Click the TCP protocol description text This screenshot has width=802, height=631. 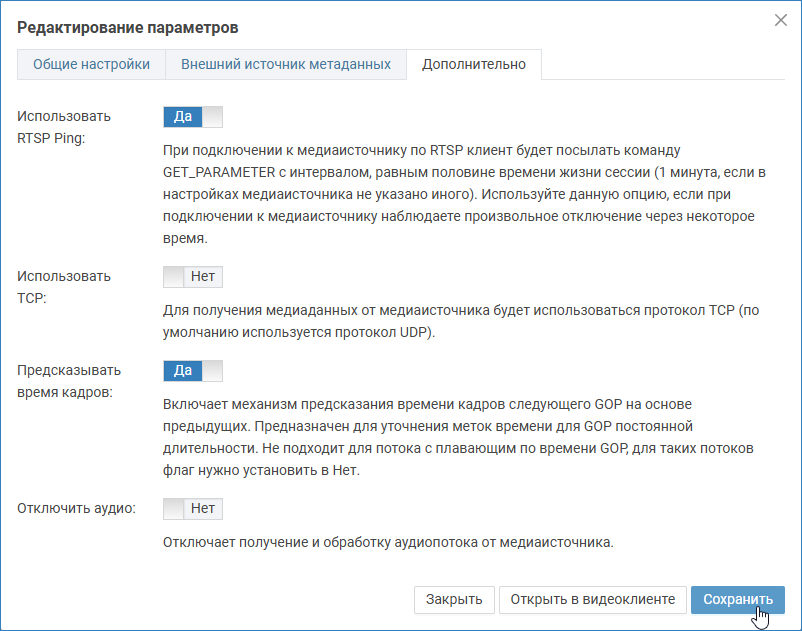point(461,321)
